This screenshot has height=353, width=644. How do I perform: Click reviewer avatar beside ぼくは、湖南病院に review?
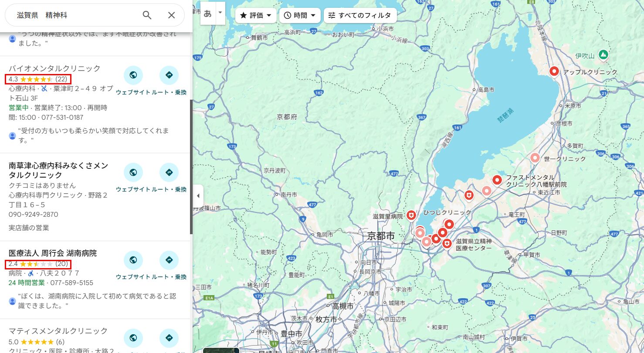tap(13, 301)
